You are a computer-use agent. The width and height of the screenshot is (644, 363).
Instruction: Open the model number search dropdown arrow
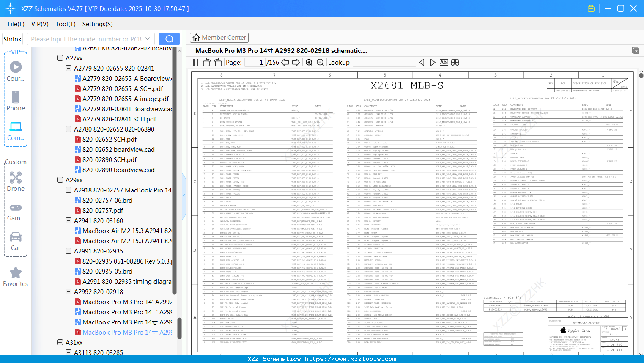(148, 39)
